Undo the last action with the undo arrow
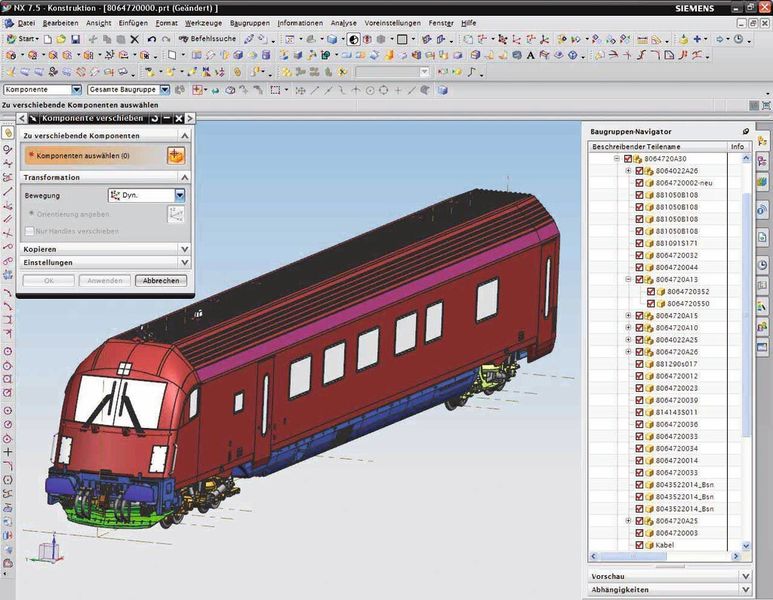 [x=152, y=39]
